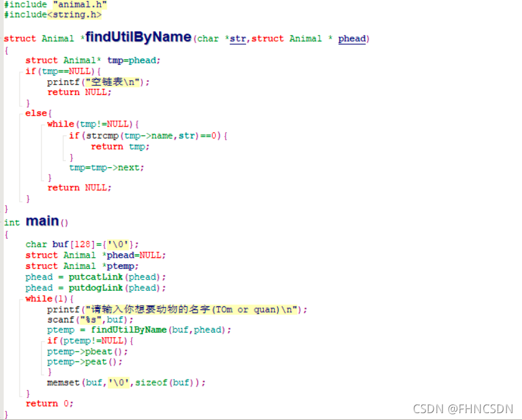The width and height of the screenshot is (522, 420).
Task: Click the phead = putcatLink(phead); line
Action: click(96, 277)
